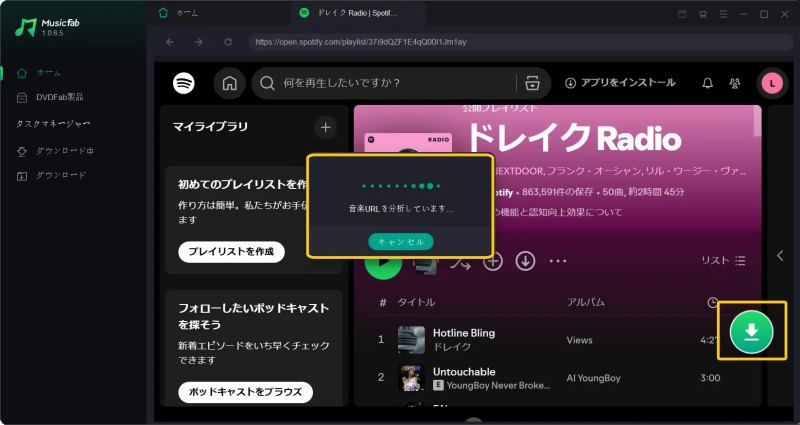The width and height of the screenshot is (800, 425).
Task: Click the タイトル column header
Action: pos(416,302)
